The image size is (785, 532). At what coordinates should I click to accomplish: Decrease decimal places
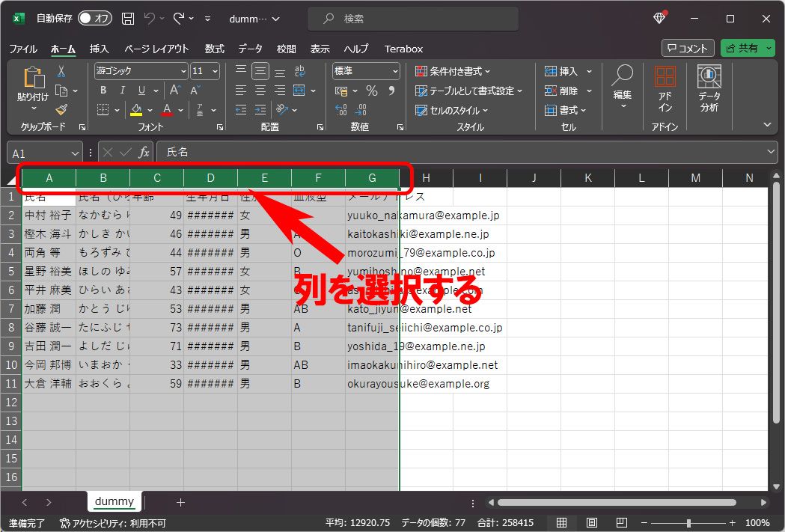point(361,109)
